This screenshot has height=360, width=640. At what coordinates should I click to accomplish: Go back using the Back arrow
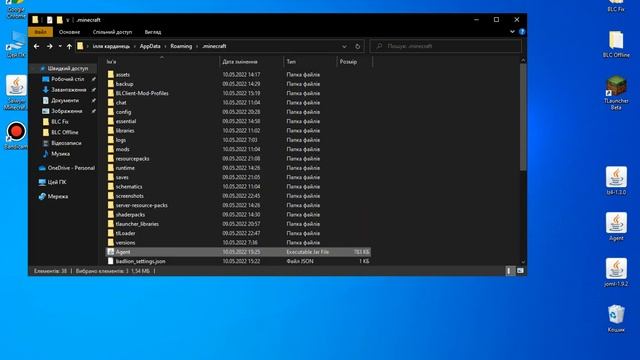37,47
